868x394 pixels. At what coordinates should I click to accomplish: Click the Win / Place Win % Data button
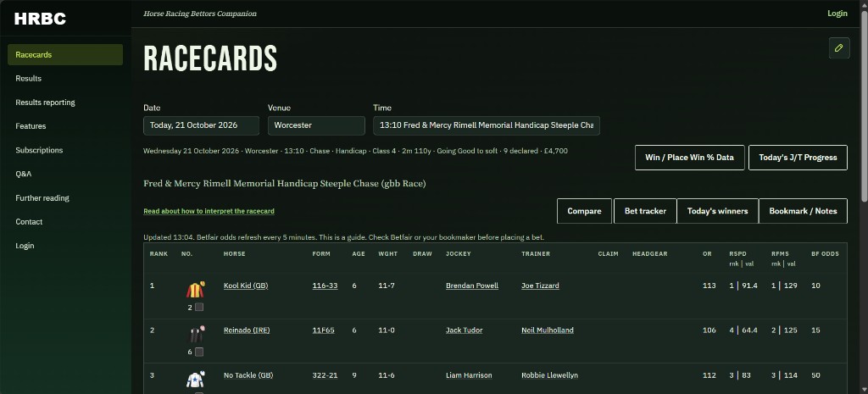click(689, 158)
